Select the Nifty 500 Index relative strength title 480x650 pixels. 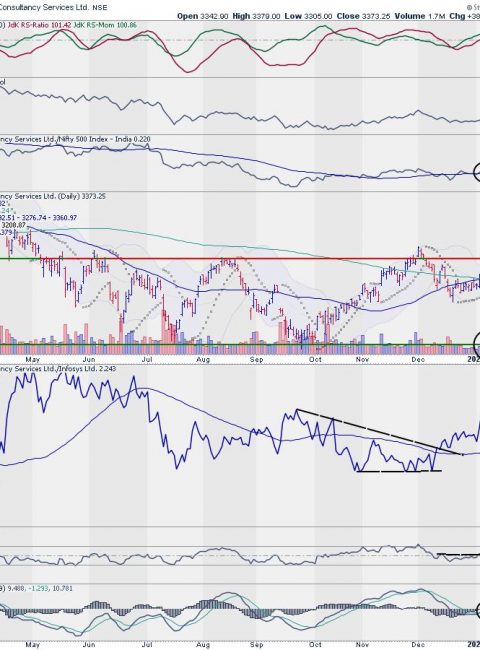tap(75, 139)
